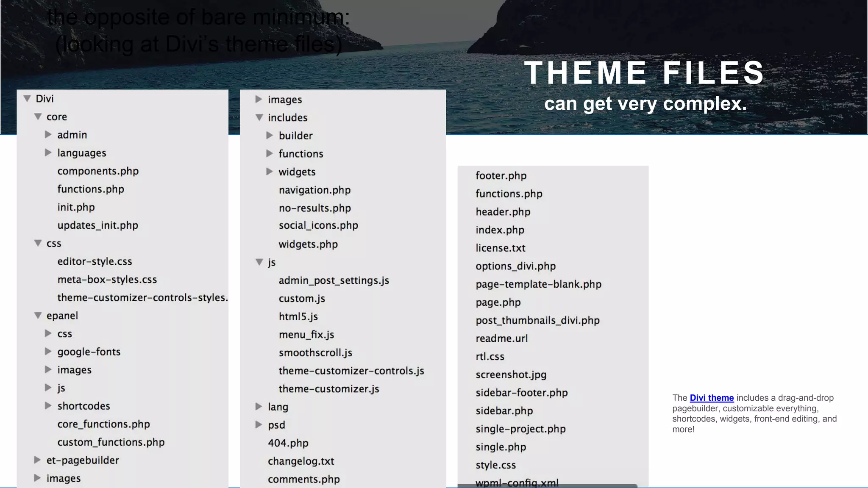The height and width of the screenshot is (488, 868).
Task: Select no-results.php file
Action: point(315,208)
